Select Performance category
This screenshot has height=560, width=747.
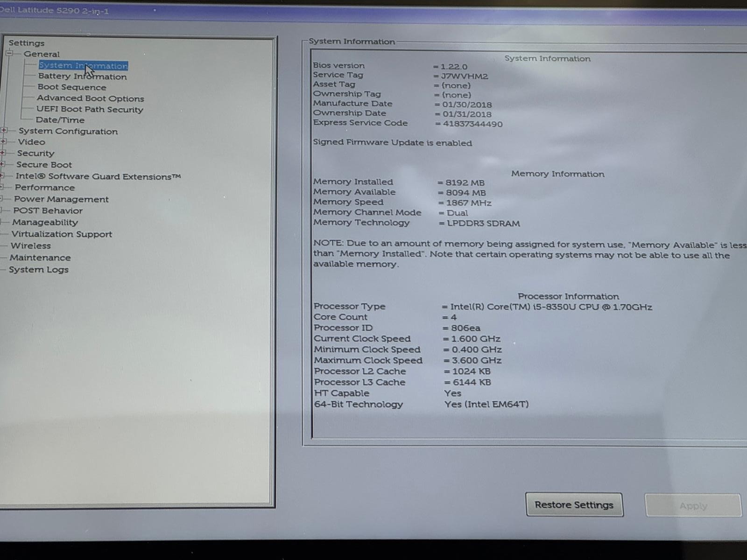click(x=45, y=188)
